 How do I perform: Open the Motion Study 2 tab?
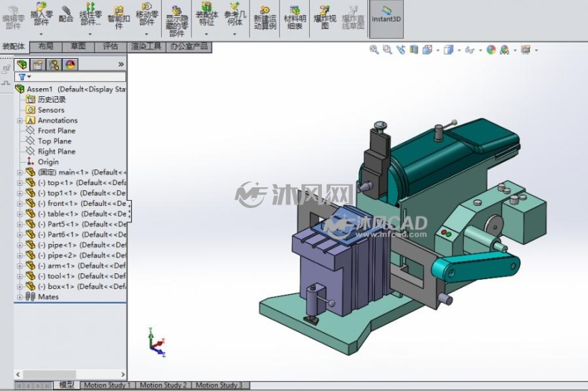click(x=163, y=385)
